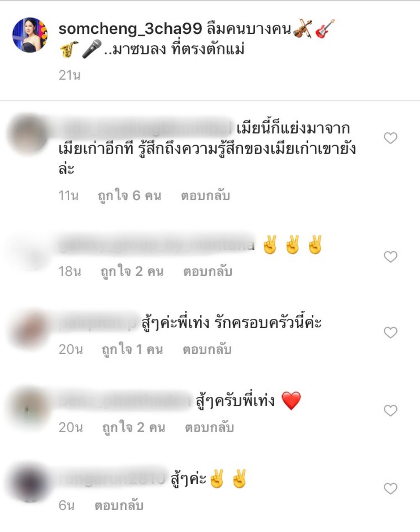The image size is (420, 532).
Task: View the 6 likes on first comment
Action: click(x=130, y=196)
